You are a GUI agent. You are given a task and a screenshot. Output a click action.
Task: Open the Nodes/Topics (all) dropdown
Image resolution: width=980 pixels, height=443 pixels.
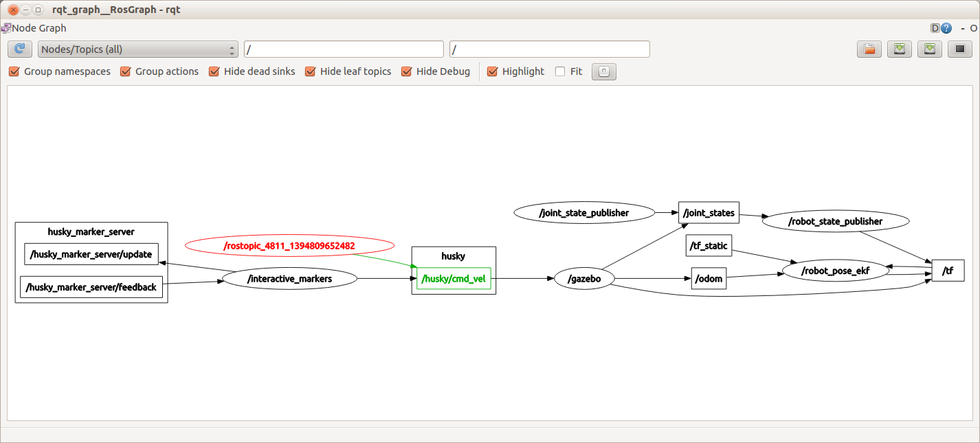pyautogui.click(x=137, y=49)
